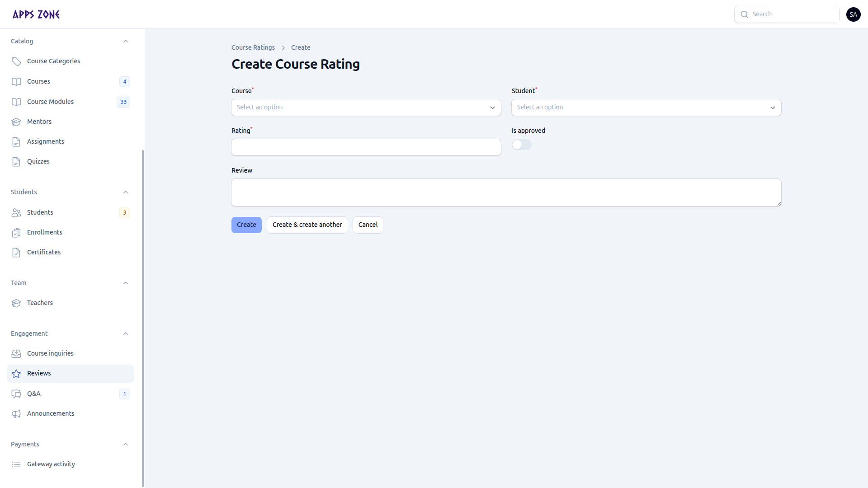This screenshot has width=868, height=488.
Task: Open the Student select dropdown
Action: (x=646, y=108)
